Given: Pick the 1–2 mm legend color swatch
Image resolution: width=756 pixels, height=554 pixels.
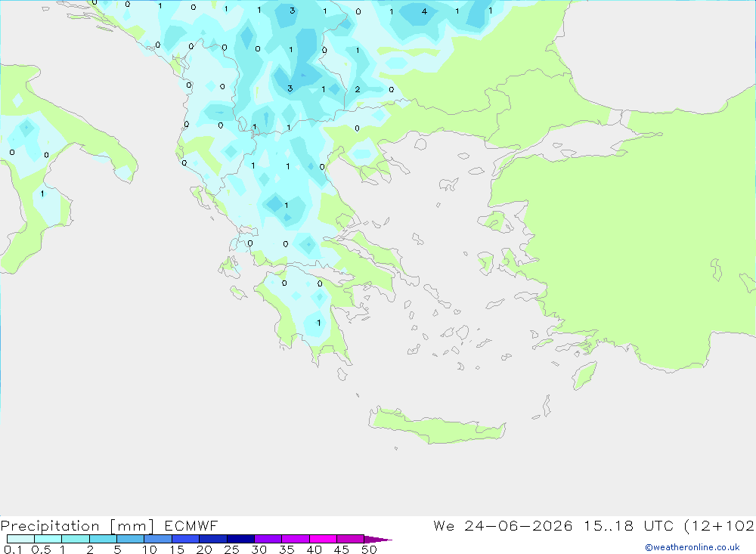Looking at the screenshot, I should pos(76,539).
